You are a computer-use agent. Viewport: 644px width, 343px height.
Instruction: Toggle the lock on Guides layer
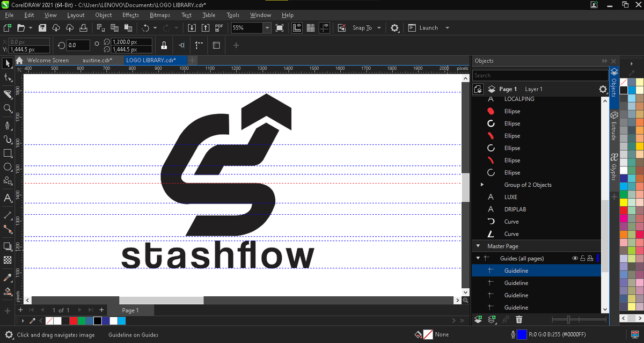coord(582,258)
